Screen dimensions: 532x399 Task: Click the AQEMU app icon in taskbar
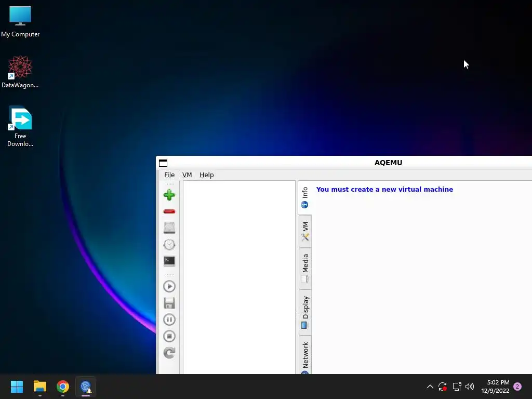pyautogui.click(x=86, y=387)
